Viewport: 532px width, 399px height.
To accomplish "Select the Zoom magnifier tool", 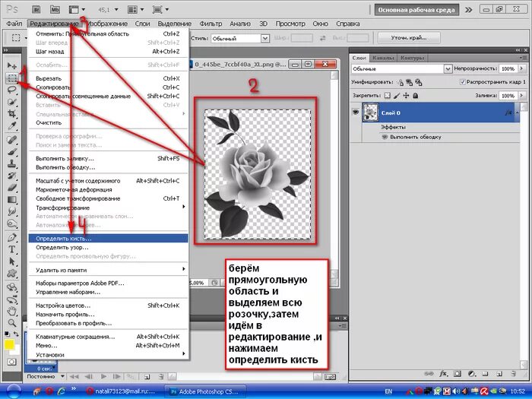I will coord(12,323).
